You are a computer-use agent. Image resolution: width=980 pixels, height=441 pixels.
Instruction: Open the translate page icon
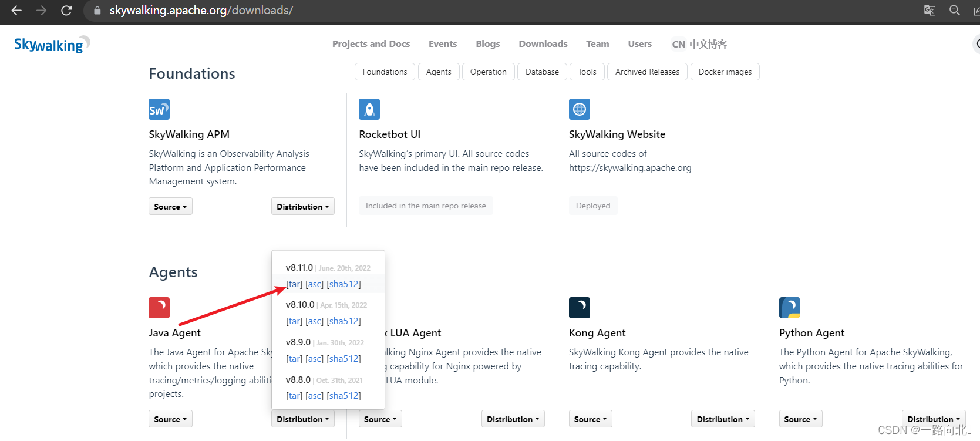pyautogui.click(x=930, y=10)
